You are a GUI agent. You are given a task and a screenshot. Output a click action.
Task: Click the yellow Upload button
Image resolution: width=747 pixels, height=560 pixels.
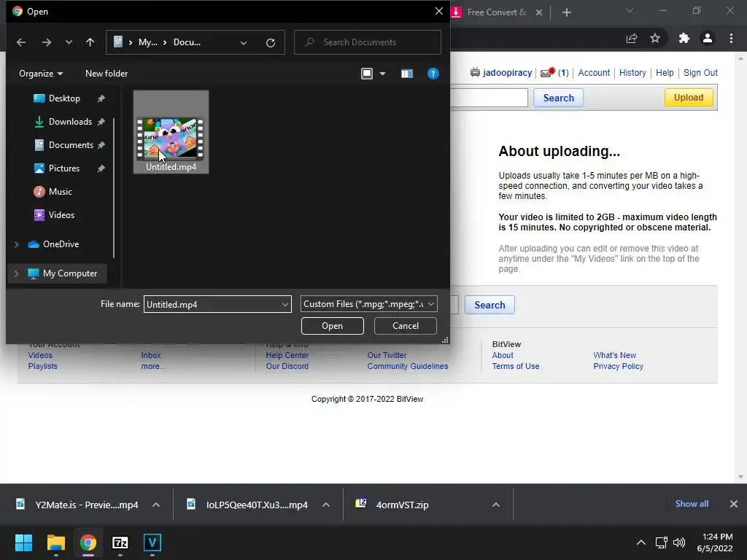point(689,98)
